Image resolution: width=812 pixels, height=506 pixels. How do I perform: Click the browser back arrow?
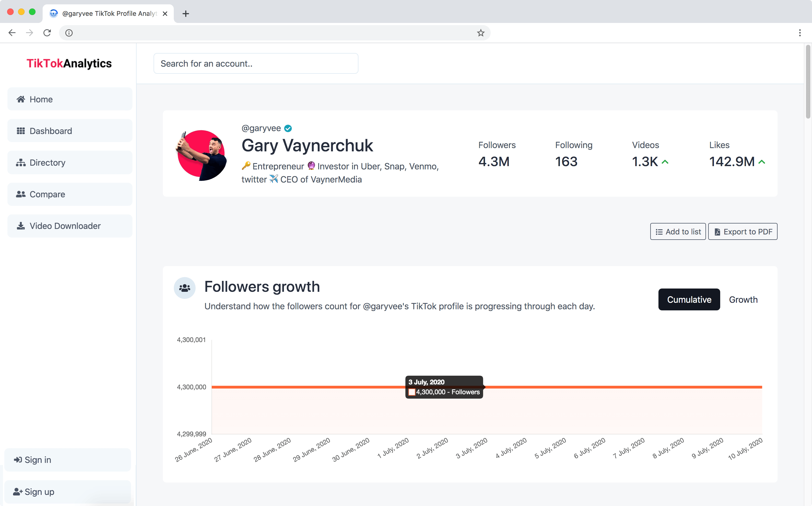(12, 33)
